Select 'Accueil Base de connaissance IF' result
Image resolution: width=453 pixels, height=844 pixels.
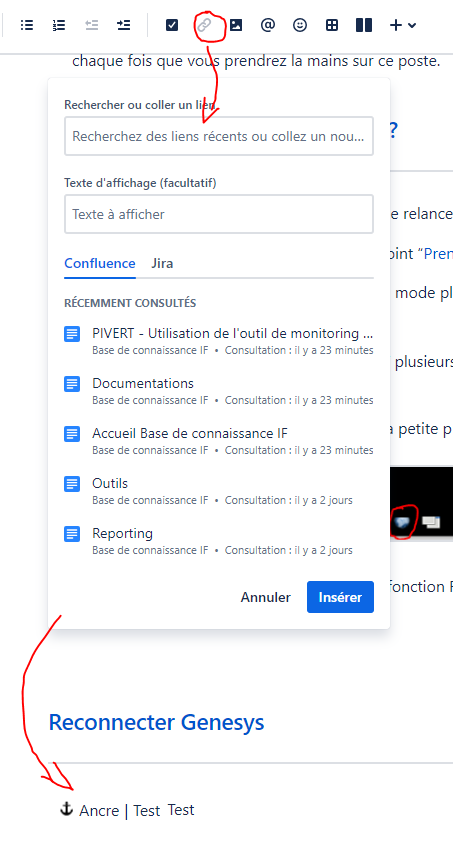coord(219,441)
